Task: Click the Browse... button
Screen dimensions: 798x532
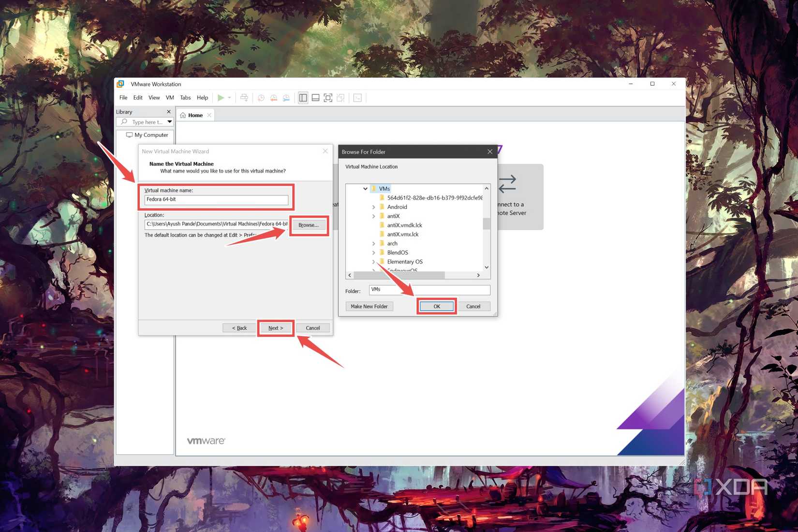Action: [309, 225]
